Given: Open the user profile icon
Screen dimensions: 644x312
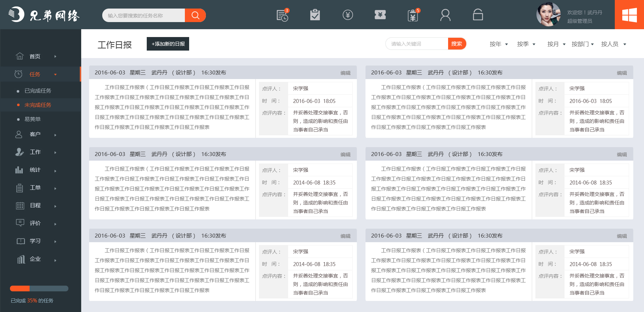Looking at the screenshot, I should tap(445, 15).
